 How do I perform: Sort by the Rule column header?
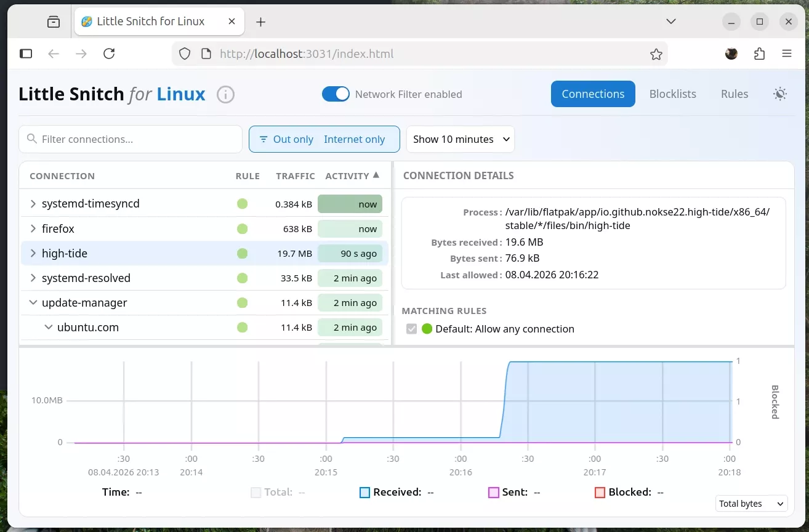tap(248, 176)
